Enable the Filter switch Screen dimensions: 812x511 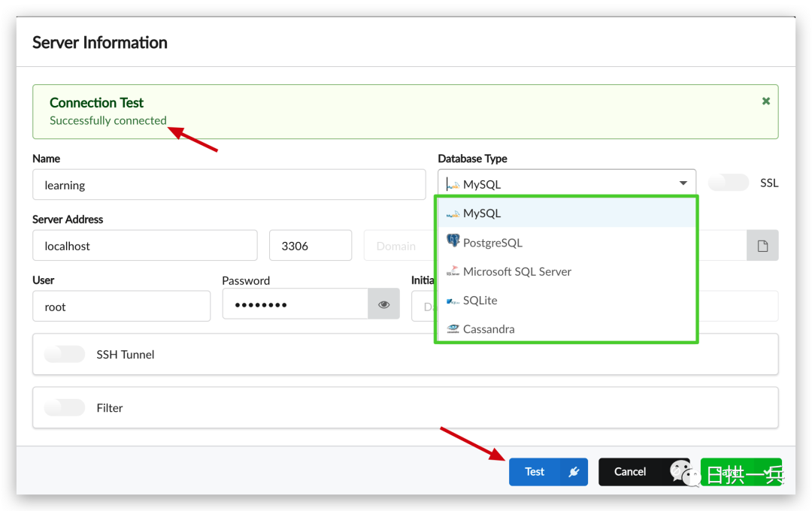point(65,407)
